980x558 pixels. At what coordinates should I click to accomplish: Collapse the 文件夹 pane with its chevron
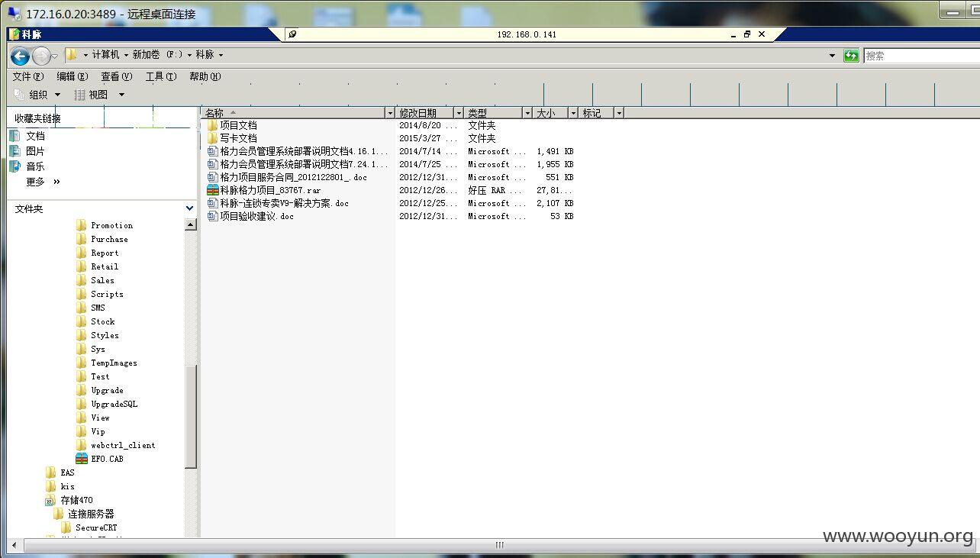(x=190, y=208)
